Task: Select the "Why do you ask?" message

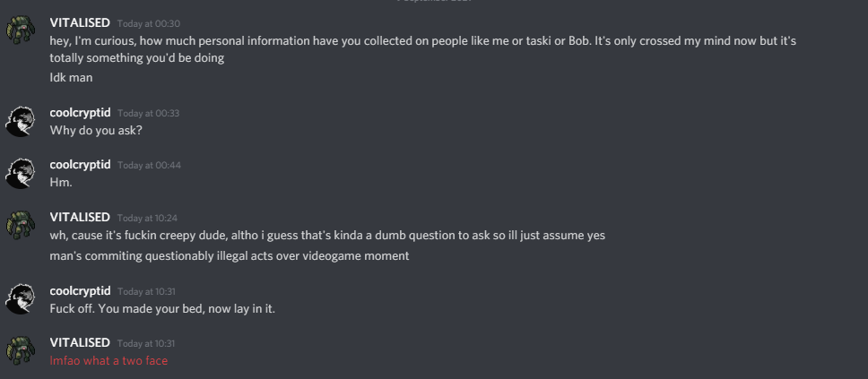Action: [96, 130]
